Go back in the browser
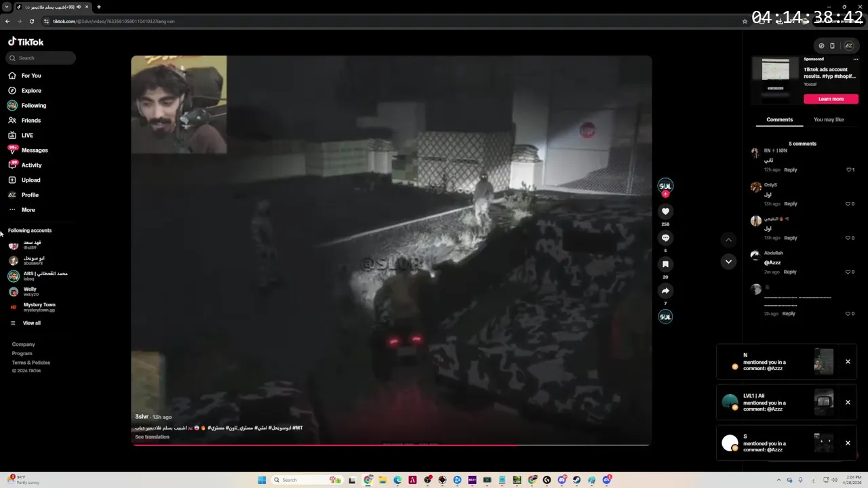The image size is (868, 488). click(7, 21)
